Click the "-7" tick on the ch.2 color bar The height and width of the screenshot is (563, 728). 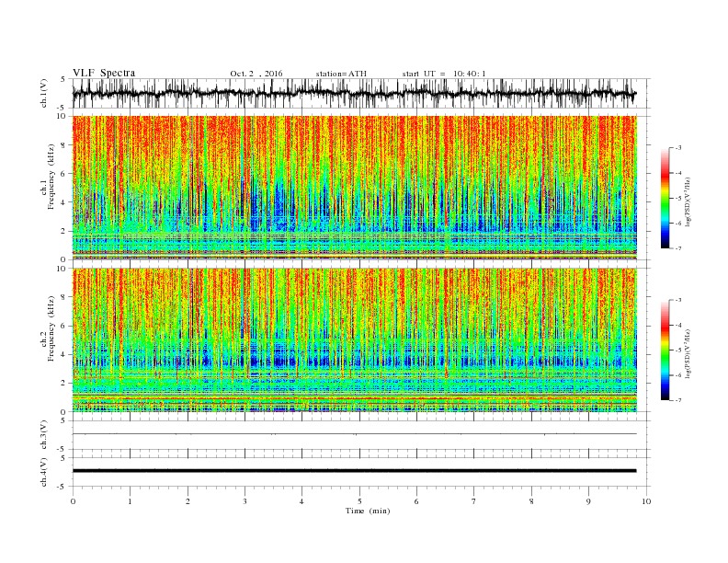(x=677, y=400)
